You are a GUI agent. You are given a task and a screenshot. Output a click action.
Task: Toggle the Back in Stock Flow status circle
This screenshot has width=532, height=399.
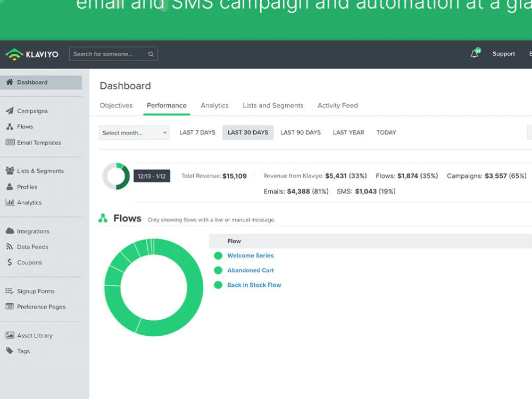pyautogui.click(x=218, y=285)
